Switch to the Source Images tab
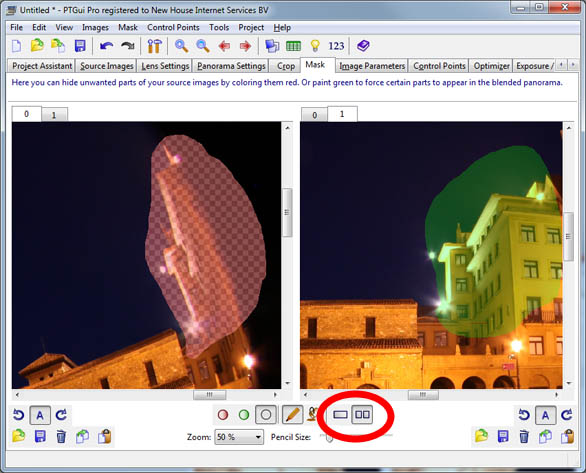 (107, 66)
